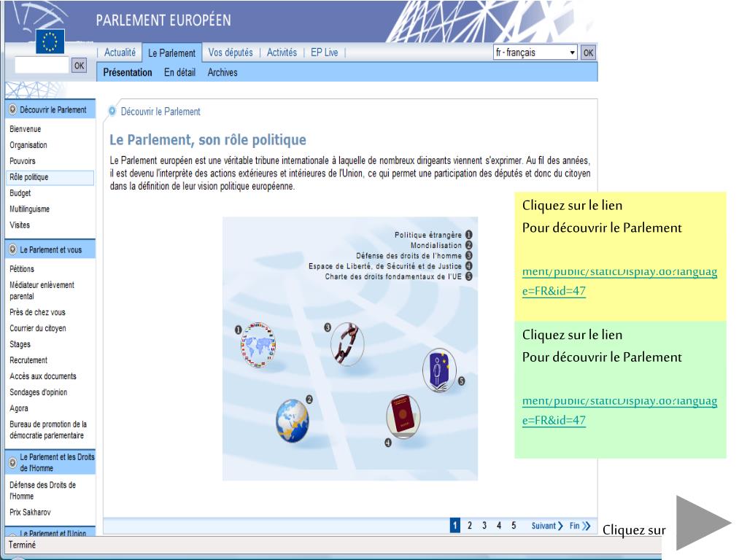This screenshot has height=560, width=747.
Task: Select the En détail submenu
Action: click(x=179, y=72)
